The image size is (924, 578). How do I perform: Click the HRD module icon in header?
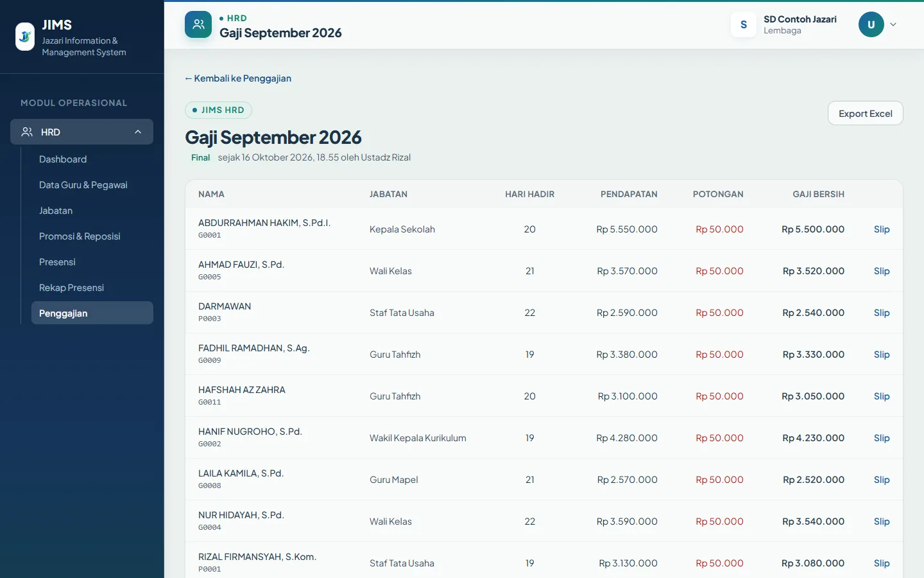pos(198,24)
